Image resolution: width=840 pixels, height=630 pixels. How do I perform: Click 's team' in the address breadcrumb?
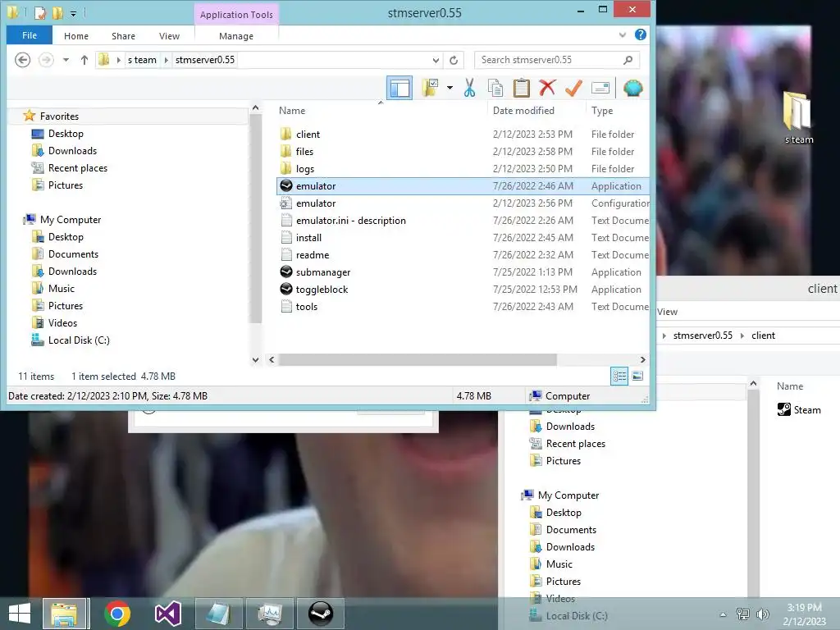point(142,59)
